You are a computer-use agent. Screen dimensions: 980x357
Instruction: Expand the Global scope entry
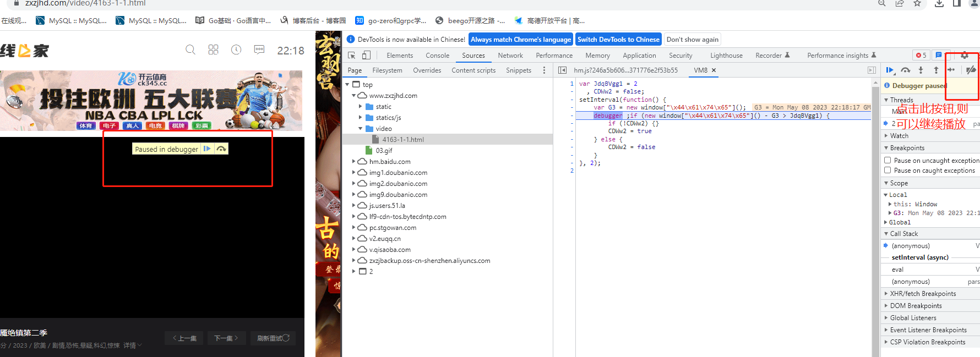(886, 222)
